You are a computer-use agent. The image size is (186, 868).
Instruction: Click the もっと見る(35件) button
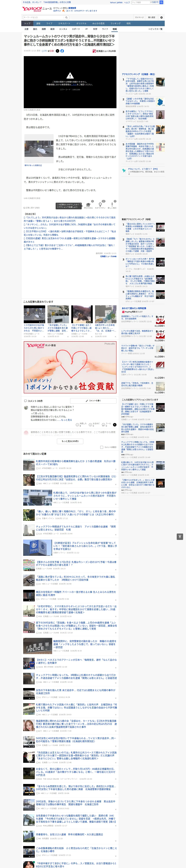click(x=70, y=441)
